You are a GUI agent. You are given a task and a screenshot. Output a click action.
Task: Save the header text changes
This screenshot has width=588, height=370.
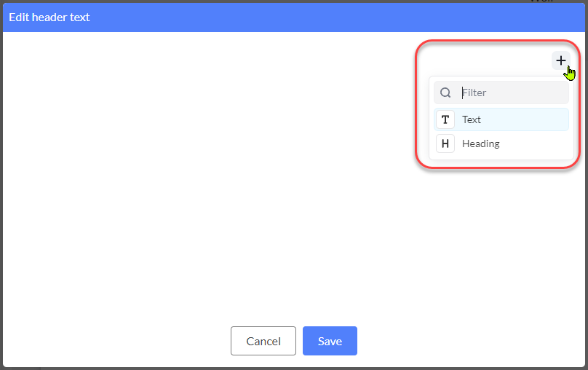330,341
